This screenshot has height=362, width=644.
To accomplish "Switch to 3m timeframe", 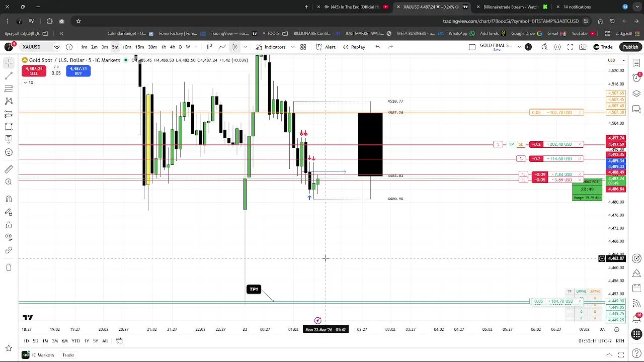I will point(105,47).
